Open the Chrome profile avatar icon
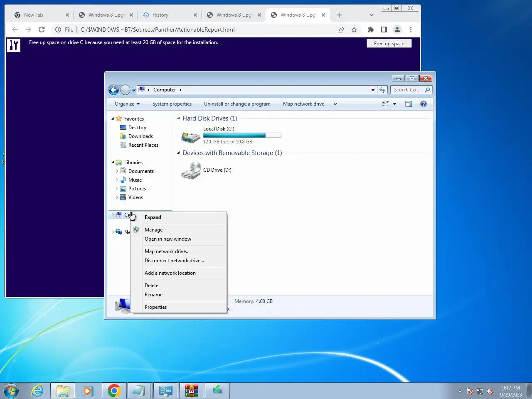 coord(397,30)
